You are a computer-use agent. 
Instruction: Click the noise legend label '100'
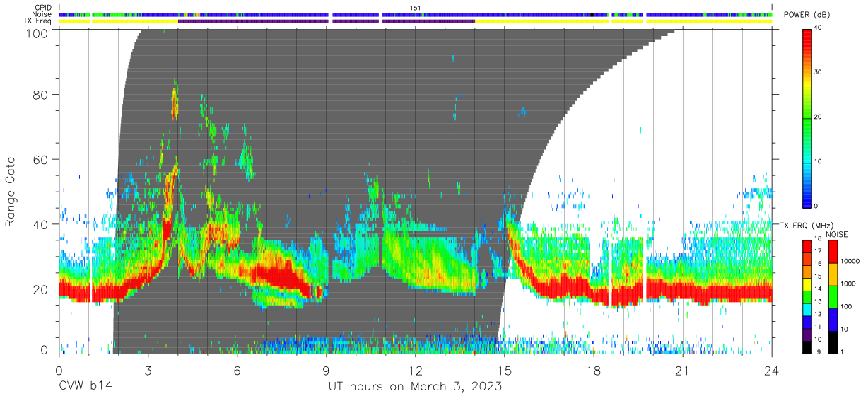click(x=846, y=306)
